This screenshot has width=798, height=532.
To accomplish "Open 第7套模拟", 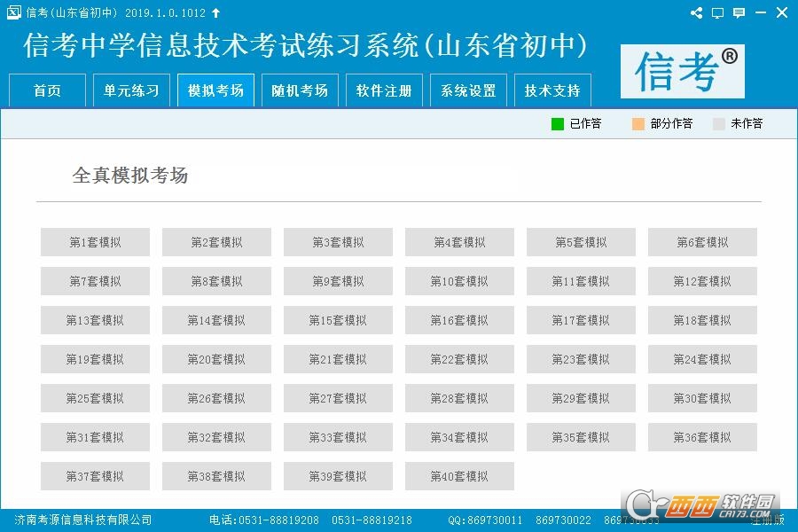I will click(x=95, y=281).
